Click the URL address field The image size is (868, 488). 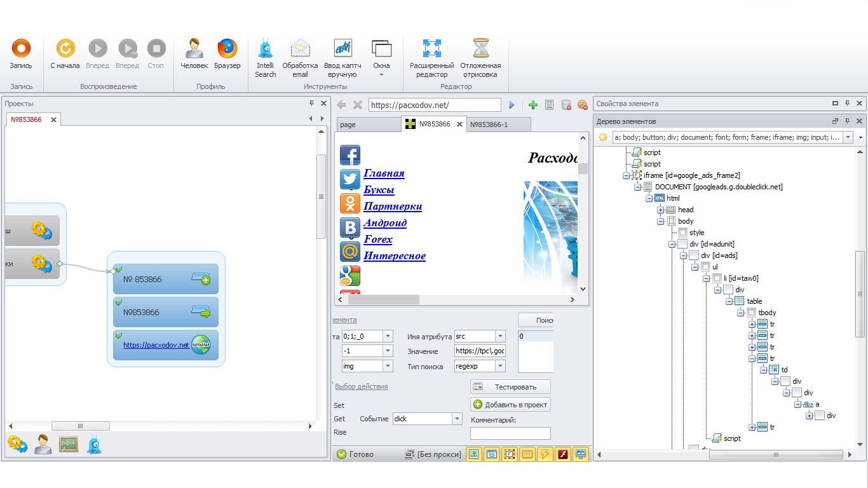tap(435, 105)
